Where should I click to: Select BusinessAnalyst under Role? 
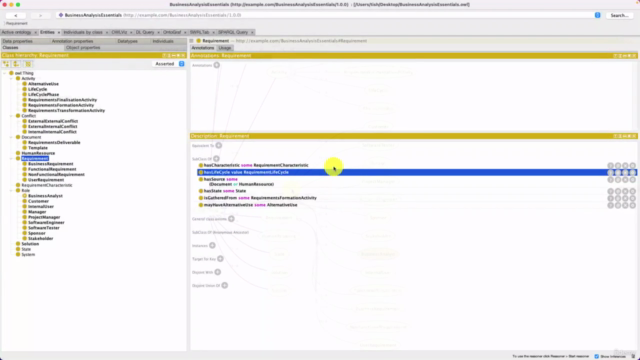click(x=45, y=196)
